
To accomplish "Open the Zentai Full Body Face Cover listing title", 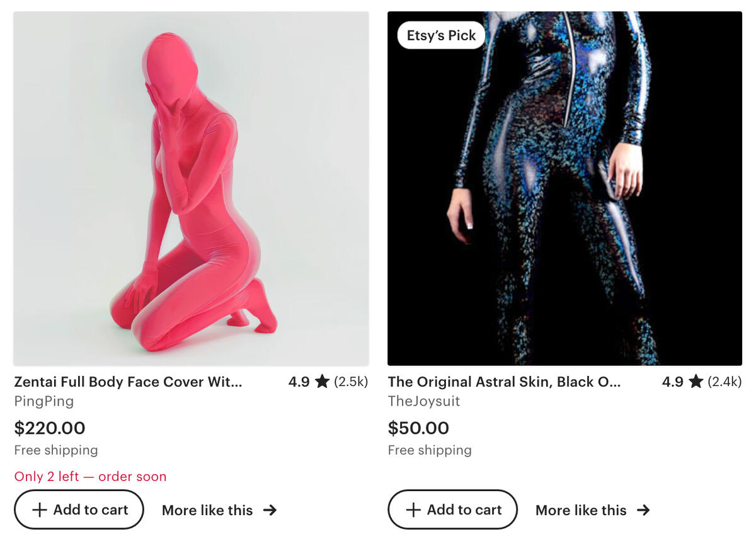I will pyautogui.click(x=128, y=382).
